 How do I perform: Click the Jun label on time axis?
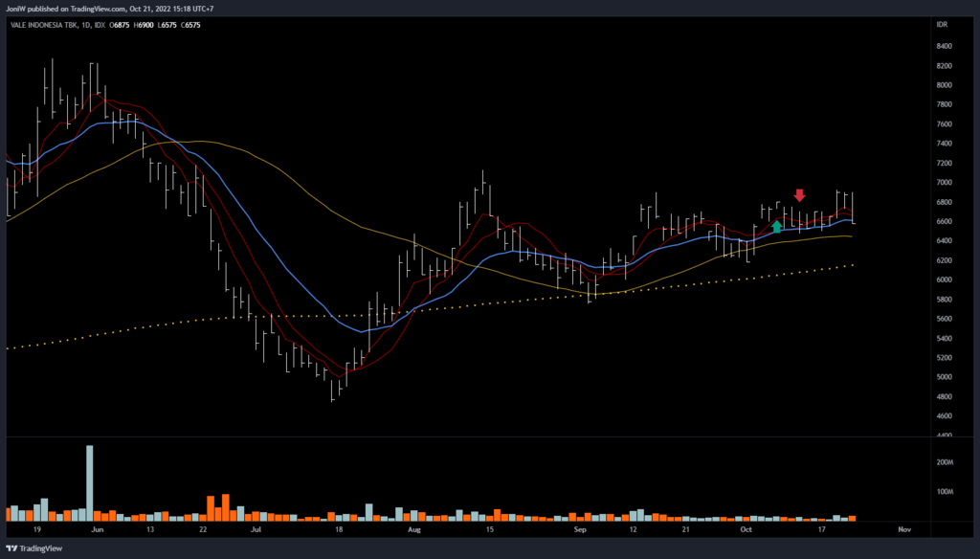pyautogui.click(x=96, y=528)
